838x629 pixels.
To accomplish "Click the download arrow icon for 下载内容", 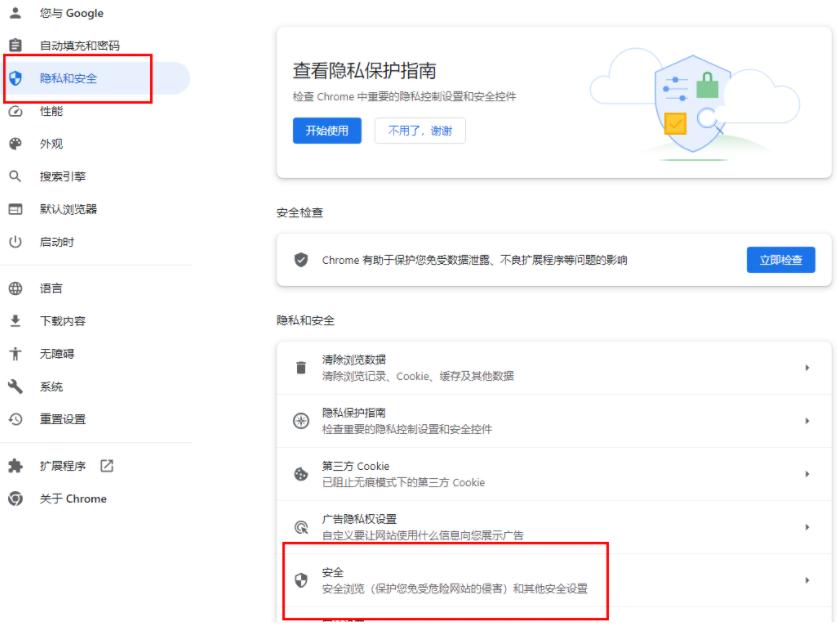I will point(15,321).
